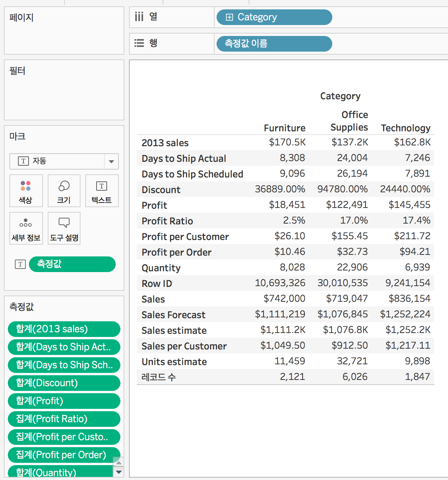Image resolution: width=448 pixels, height=480 pixels.
Task: Open the mark type dropdown showing 자동
Action: 64,161
